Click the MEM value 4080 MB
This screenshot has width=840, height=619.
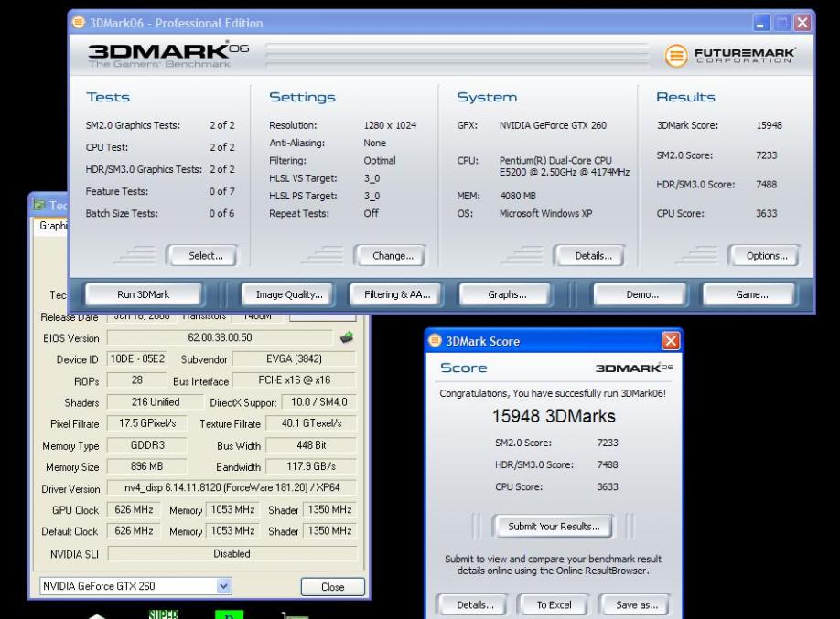pyautogui.click(x=518, y=196)
